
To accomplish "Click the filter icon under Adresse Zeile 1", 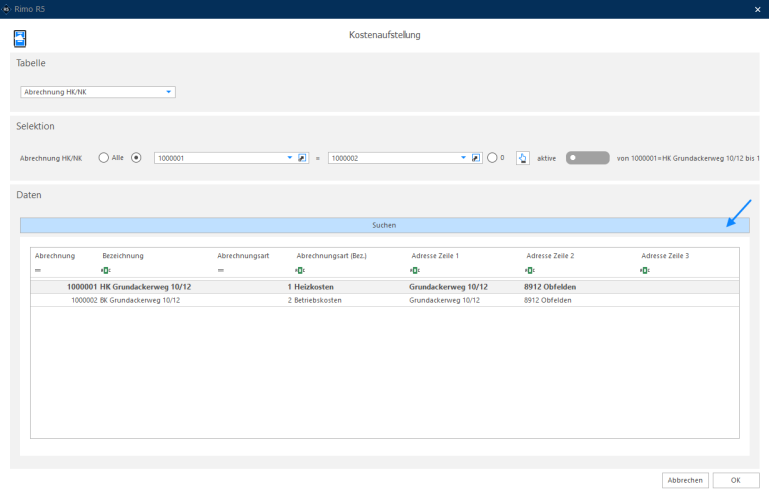I will (x=414, y=270).
